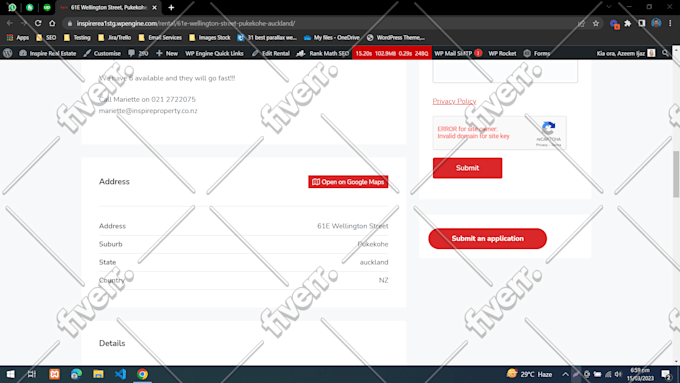Open the WP Rocket admin menu

coord(502,53)
